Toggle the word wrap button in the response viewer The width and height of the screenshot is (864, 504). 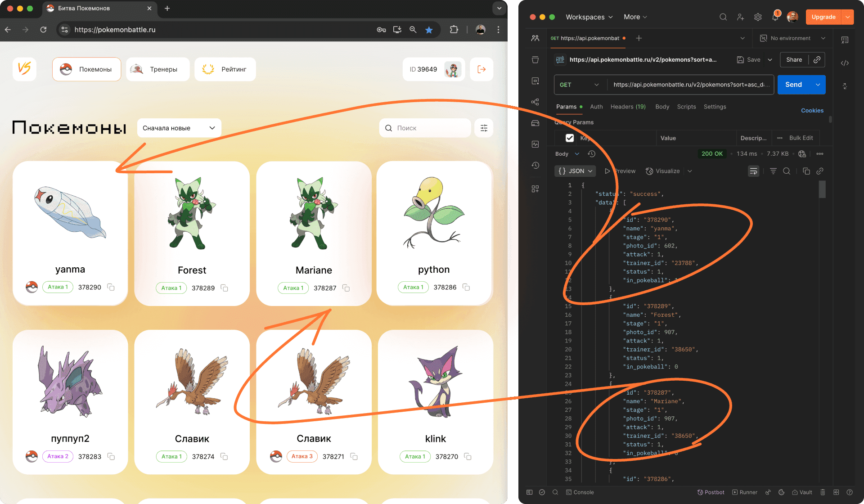(753, 171)
